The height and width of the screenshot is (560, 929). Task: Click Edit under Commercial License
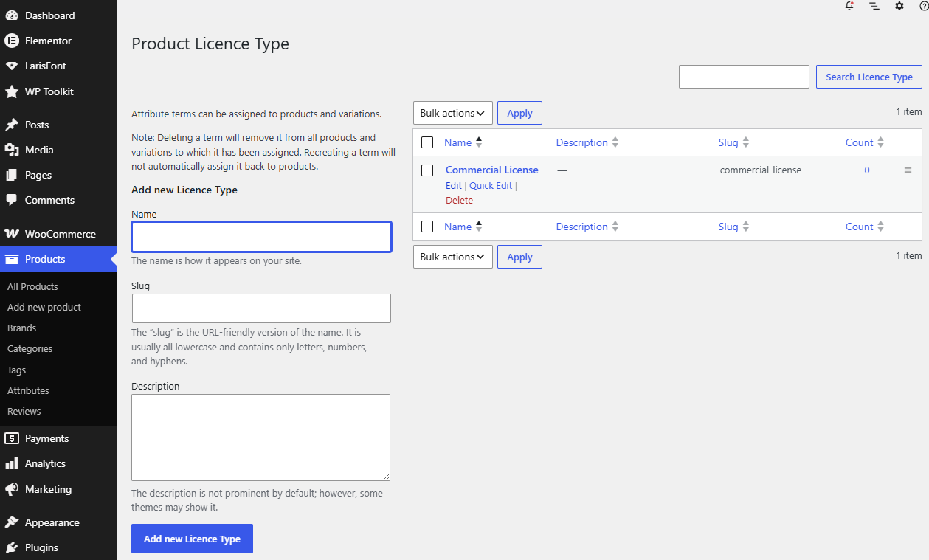pos(454,185)
